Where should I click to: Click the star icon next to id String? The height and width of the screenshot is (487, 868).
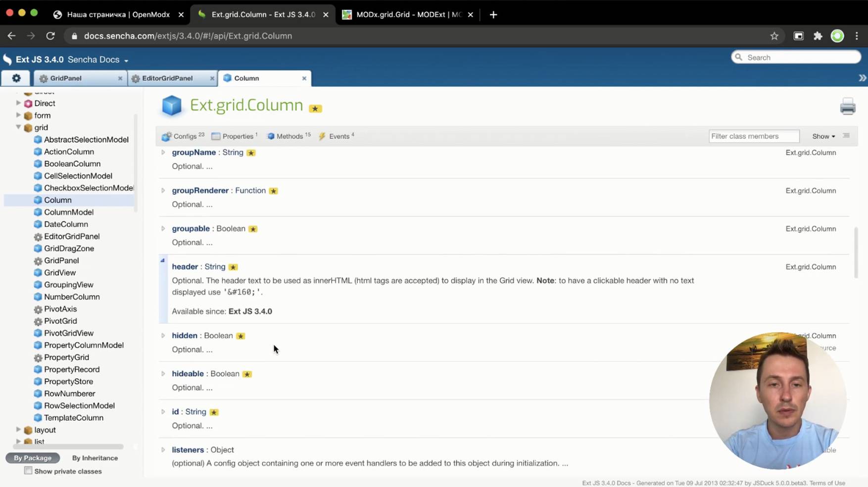pyautogui.click(x=214, y=412)
